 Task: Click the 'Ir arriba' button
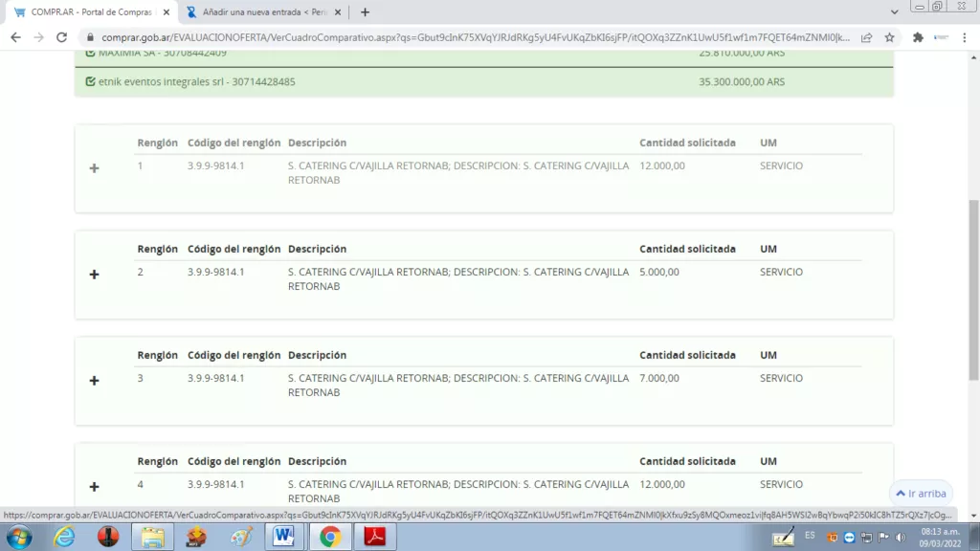(x=921, y=494)
